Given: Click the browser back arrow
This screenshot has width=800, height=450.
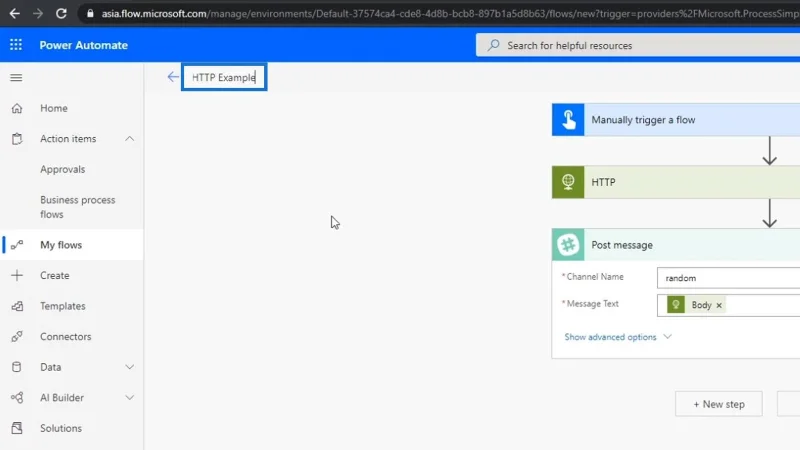Looking at the screenshot, I should point(14,14).
